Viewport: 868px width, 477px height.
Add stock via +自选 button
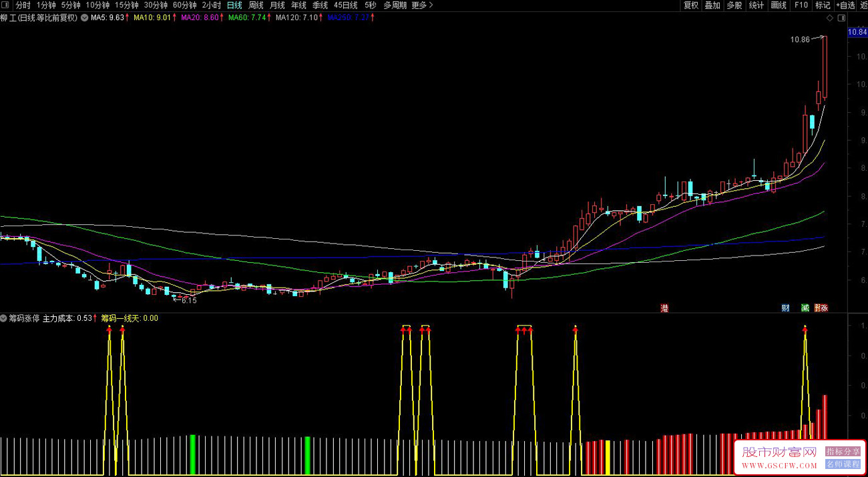845,5
